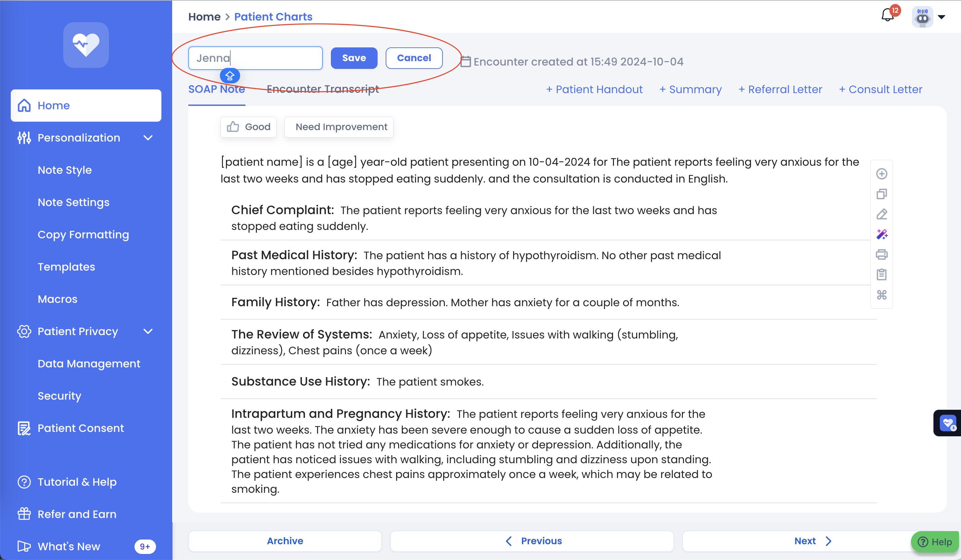Click the command shortcut icon

pyautogui.click(x=881, y=295)
